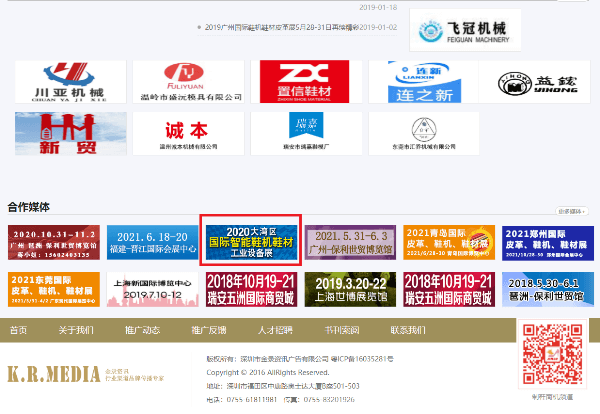Open the 上海新国际博览中心 2019.7.10-12 banner
The width and height of the screenshot is (600, 414).
(152, 290)
